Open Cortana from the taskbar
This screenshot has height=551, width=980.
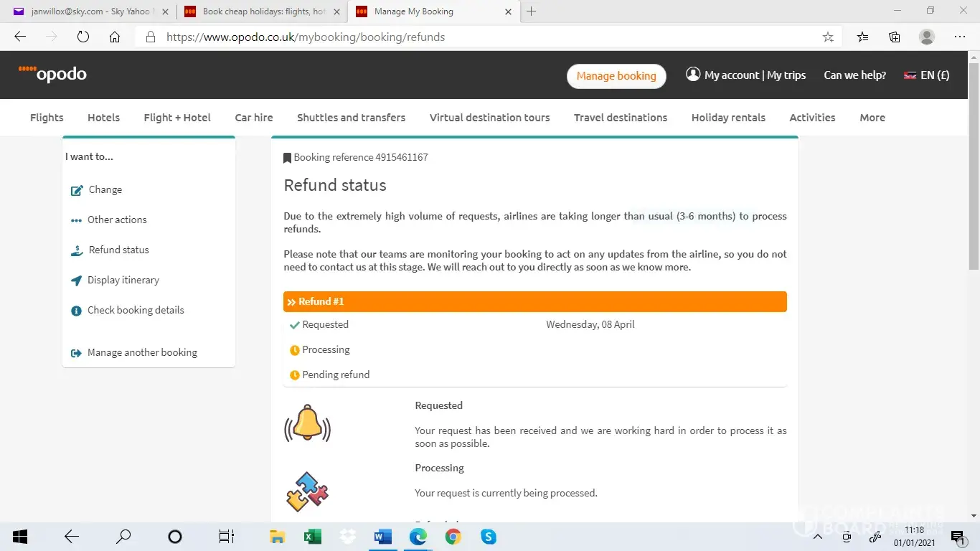pos(174,537)
